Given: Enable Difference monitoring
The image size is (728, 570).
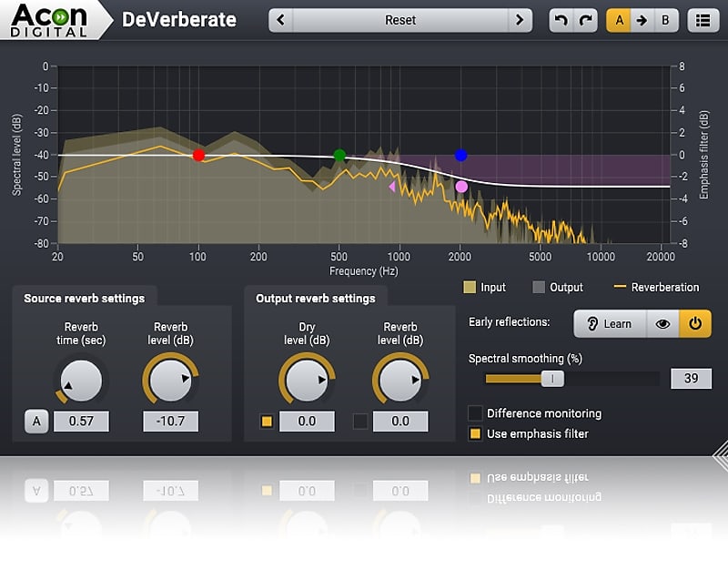Looking at the screenshot, I should tap(475, 412).
